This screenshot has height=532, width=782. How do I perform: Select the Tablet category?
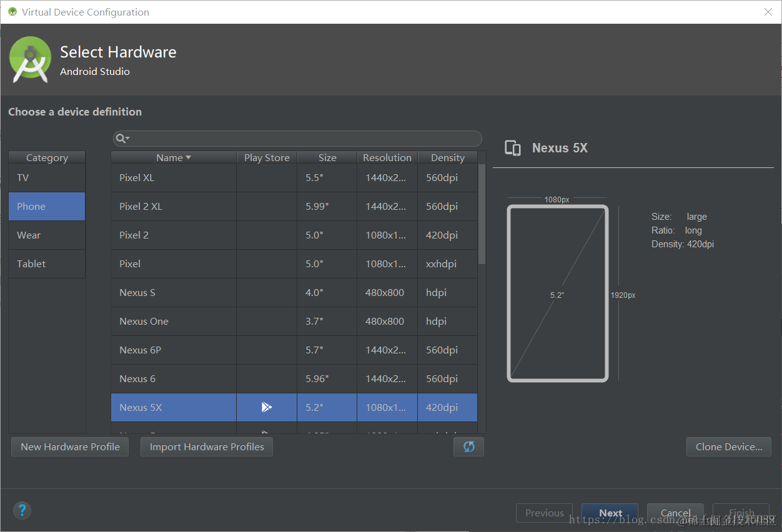tap(47, 264)
